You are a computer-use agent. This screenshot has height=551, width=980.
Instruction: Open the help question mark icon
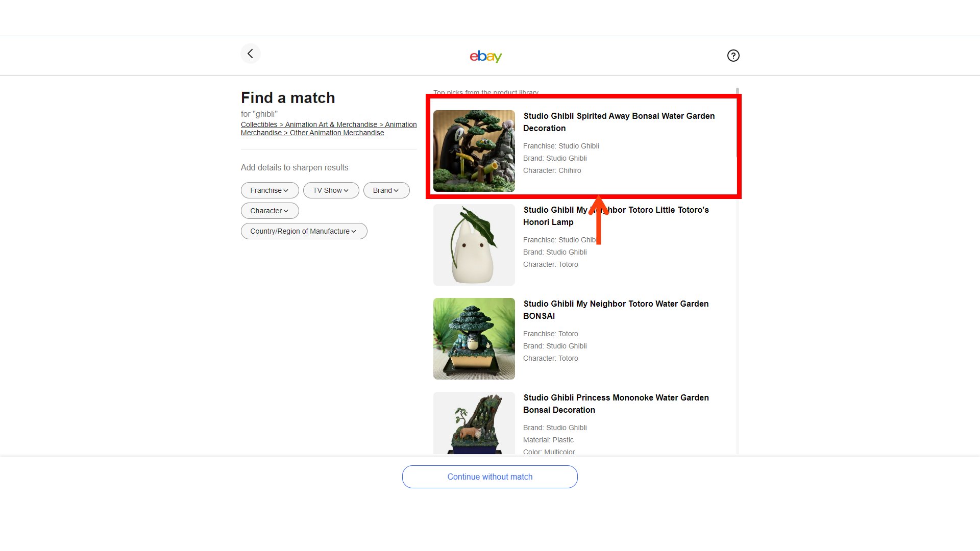pos(733,56)
